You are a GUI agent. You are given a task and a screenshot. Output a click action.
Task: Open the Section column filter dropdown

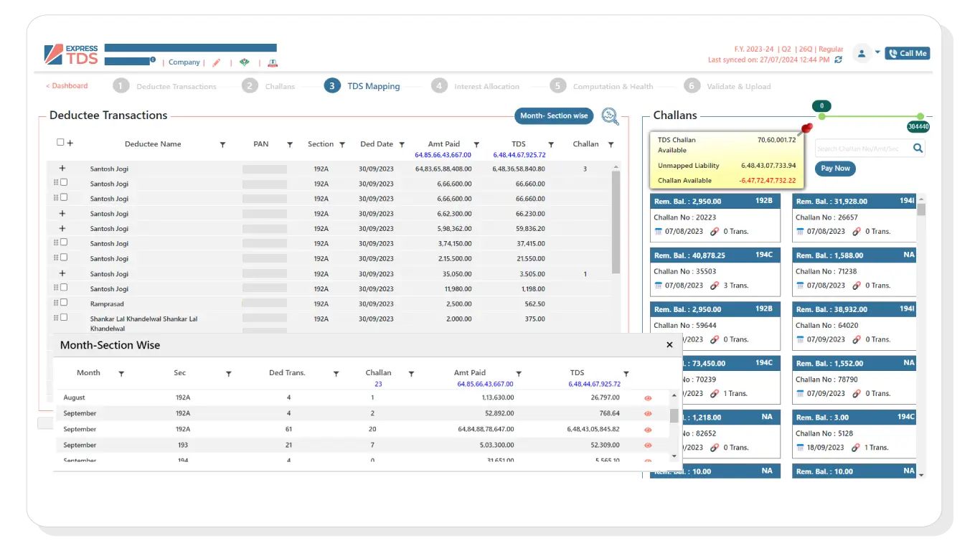(x=342, y=145)
